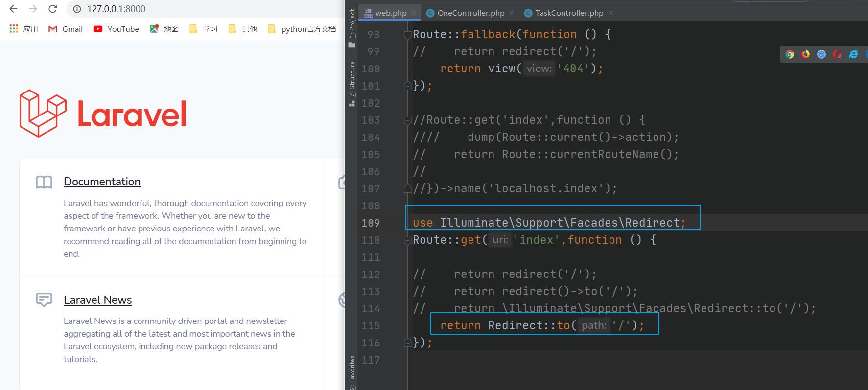
Task: Collapse the Route::get block at line 110
Action: point(407,240)
